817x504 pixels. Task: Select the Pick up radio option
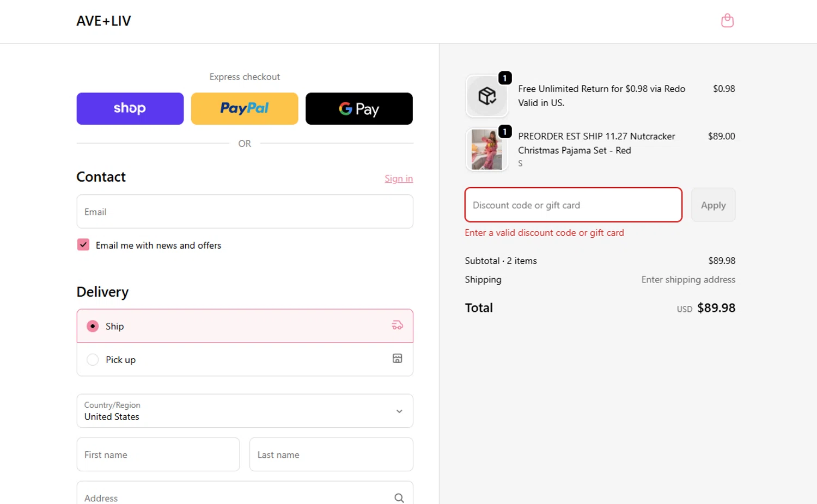tap(93, 360)
